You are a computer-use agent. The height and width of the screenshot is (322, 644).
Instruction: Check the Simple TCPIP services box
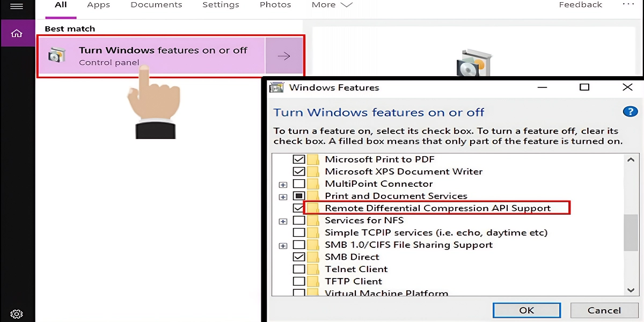pos(299,233)
